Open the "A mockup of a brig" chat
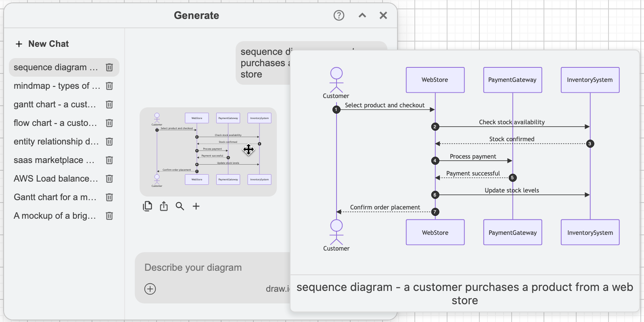Image resolution: width=644 pixels, height=322 pixels. point(55,216)
